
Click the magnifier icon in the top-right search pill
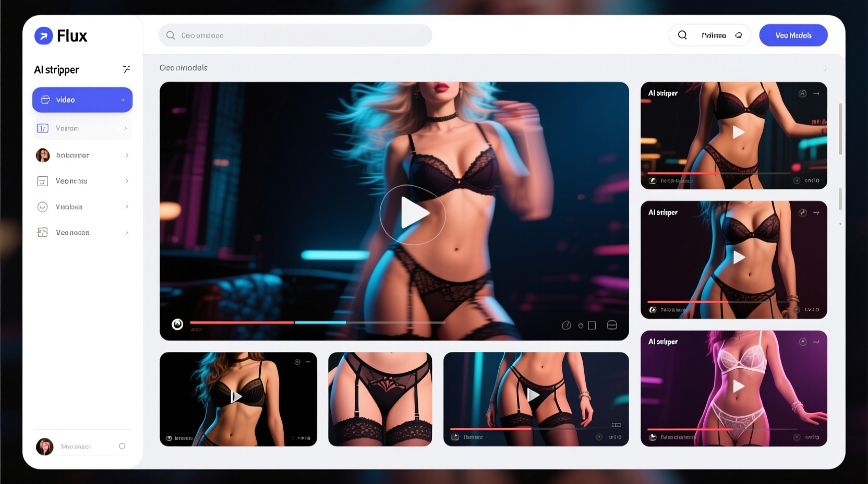pos(682,35)
